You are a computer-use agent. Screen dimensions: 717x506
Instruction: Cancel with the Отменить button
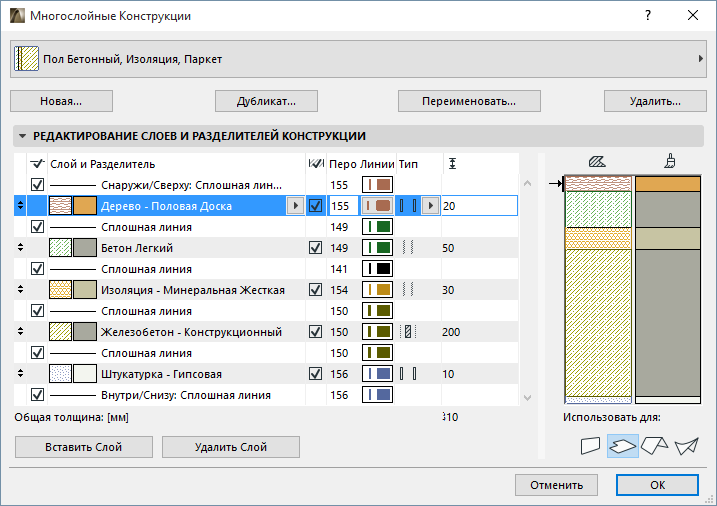click(x=556, y=485)
